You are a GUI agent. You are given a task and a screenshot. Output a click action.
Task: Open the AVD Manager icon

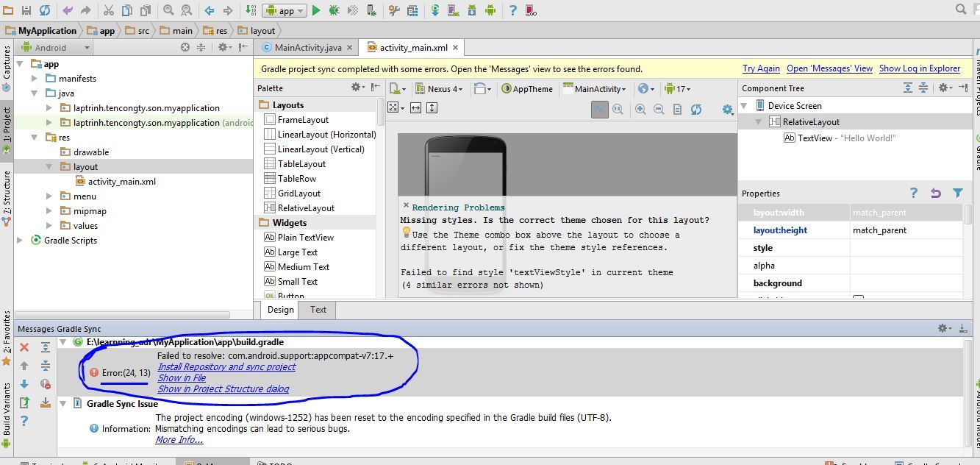click(454, 10)
